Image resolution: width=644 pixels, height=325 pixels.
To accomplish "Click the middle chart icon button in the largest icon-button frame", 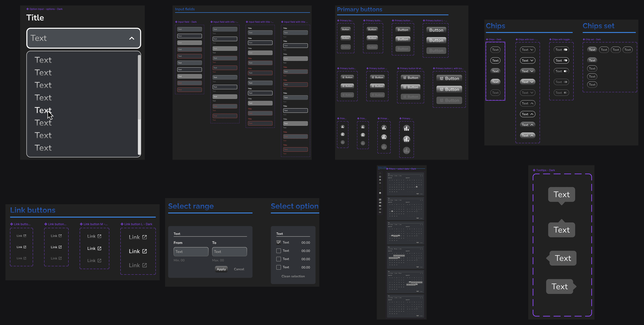I will tap(407, 139).
